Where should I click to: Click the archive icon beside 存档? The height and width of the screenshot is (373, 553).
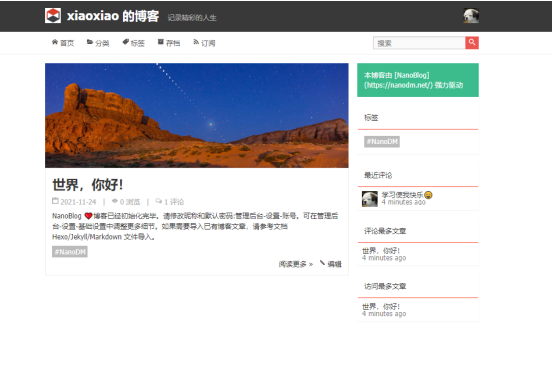pyautogui.click(x=160, y=42)
